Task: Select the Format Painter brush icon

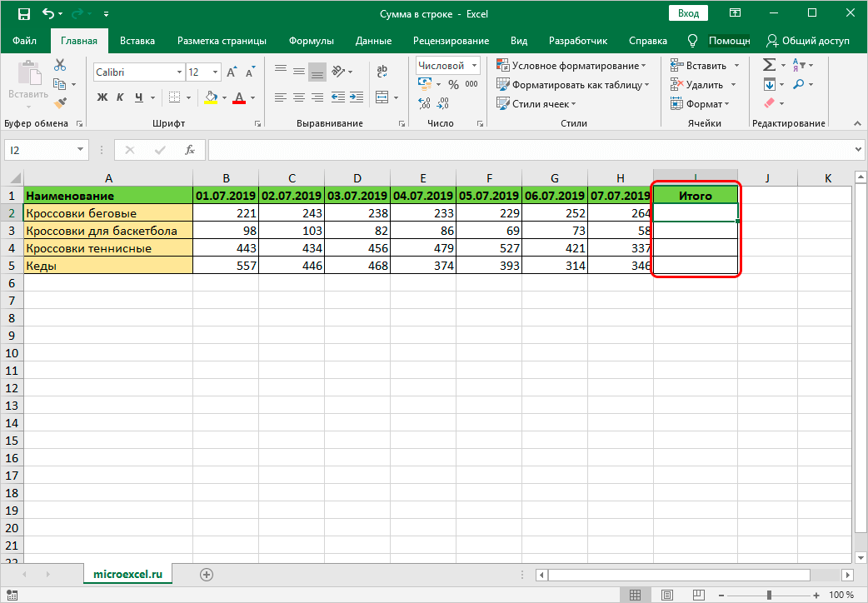Action: point(60,102)
